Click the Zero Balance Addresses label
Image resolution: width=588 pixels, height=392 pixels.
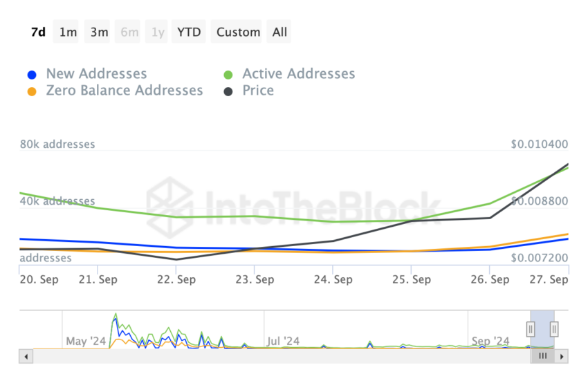pos(125,91)
